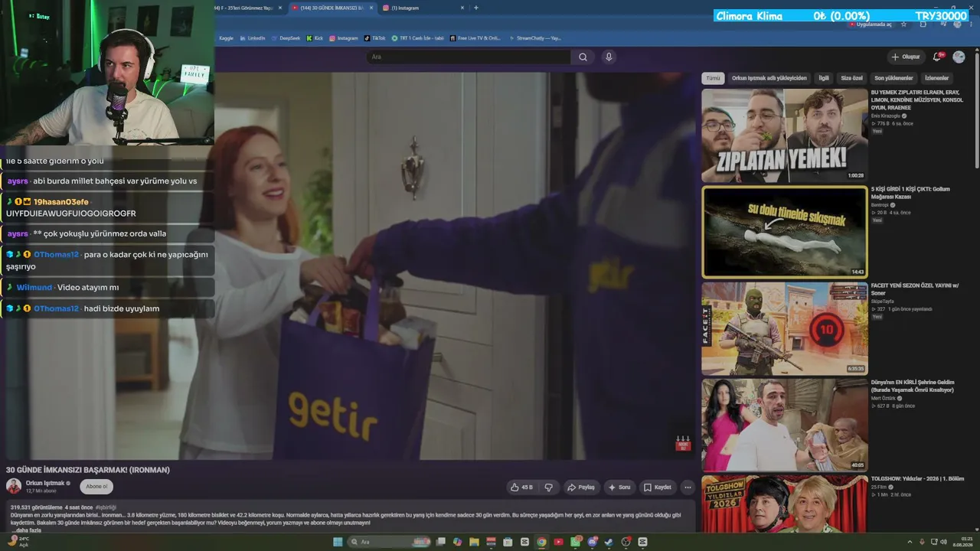Screen dimensions: 980x551
Task: Click the Soru ask button
Action: coord(620,487)
